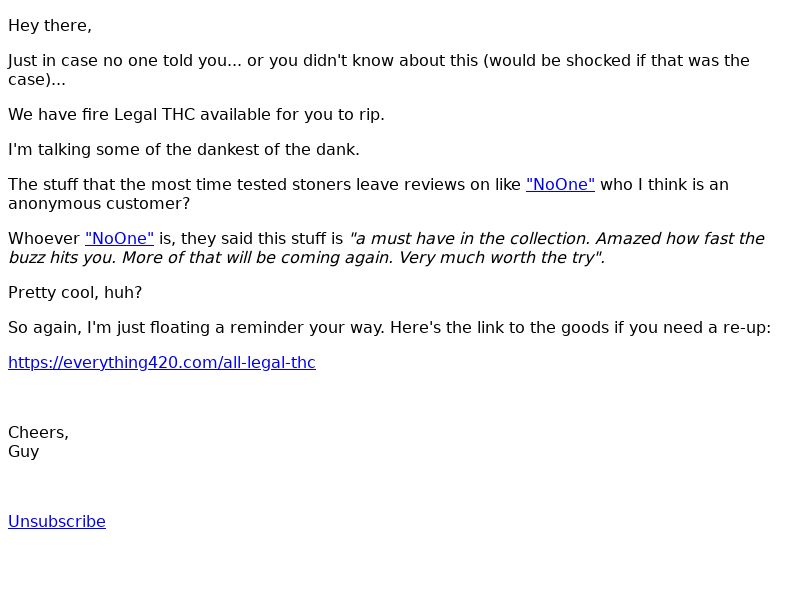Click the "dankest of the dank" line
Viewport: 800px width, 600px height.
point(184,149)
